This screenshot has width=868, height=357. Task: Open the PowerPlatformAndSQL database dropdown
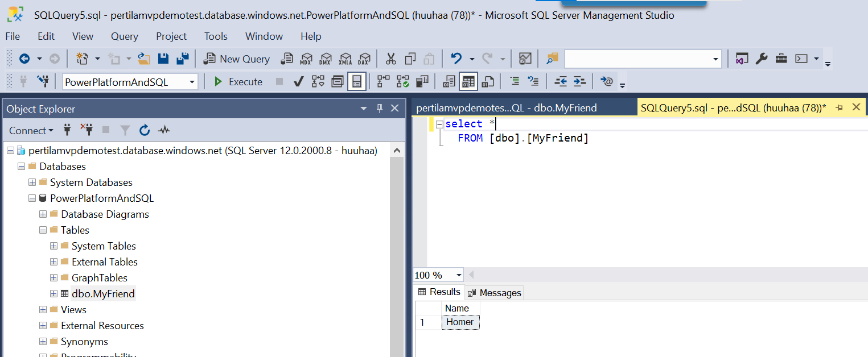click(192, 82)
